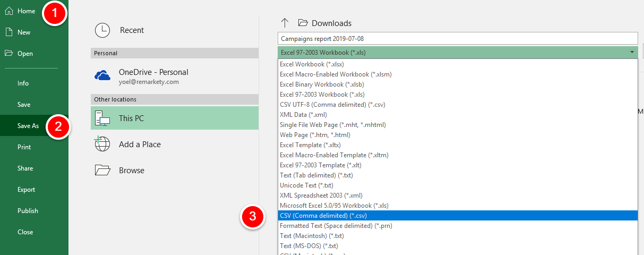Choose XML Spreadsheet 2003 (*.xml)
644x255 pixels.
pyautogui.click(x=457, y=195)
